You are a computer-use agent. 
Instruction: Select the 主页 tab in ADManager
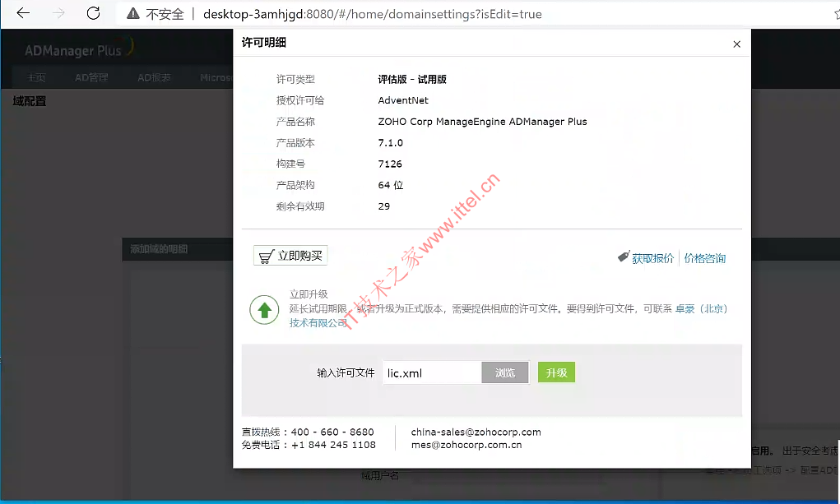(x=36, y=77)
